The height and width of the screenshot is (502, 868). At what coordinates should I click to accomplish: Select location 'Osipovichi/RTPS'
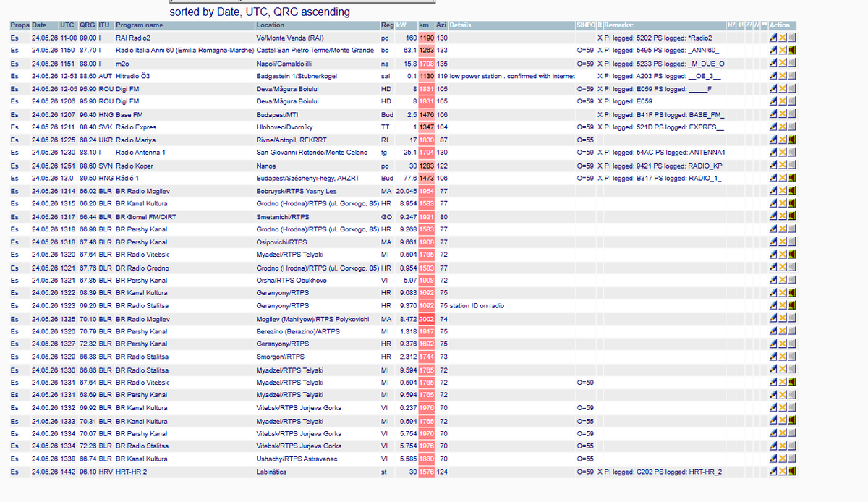pyautogui.click(x=281, y=242)
